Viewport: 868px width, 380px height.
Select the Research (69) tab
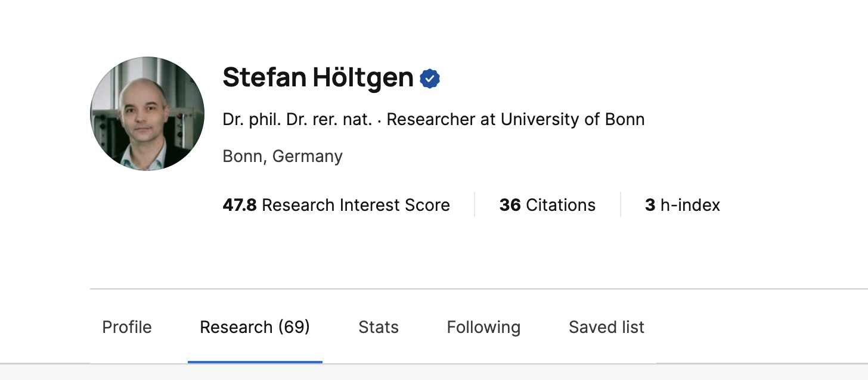(255, 327)
